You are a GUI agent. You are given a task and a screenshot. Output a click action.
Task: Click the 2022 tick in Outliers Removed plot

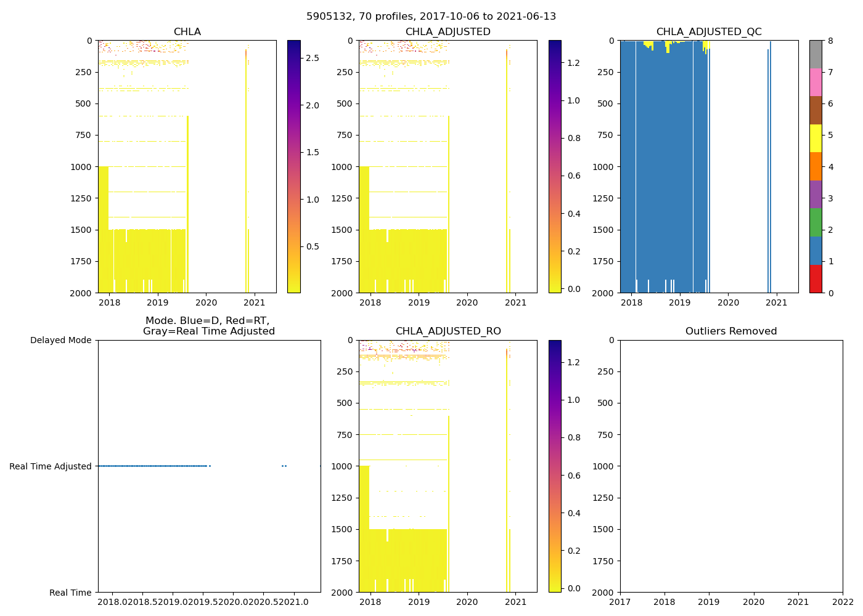click(842, 602)
